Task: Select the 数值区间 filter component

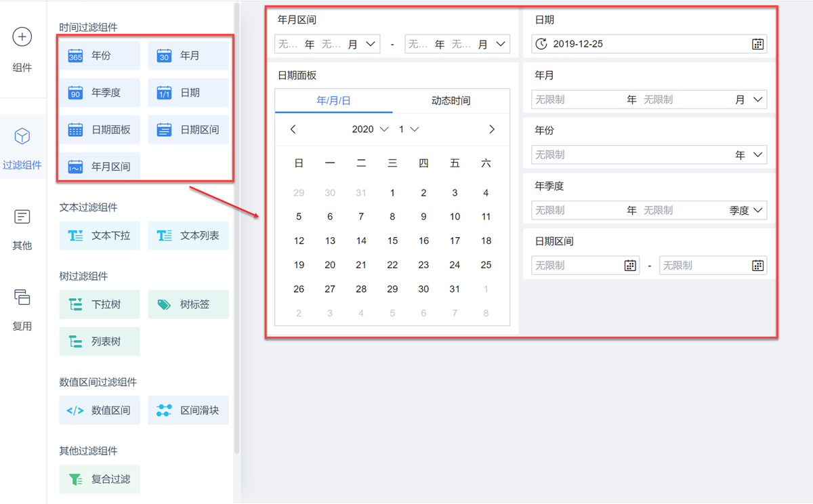Action: (x=100, y=411)
